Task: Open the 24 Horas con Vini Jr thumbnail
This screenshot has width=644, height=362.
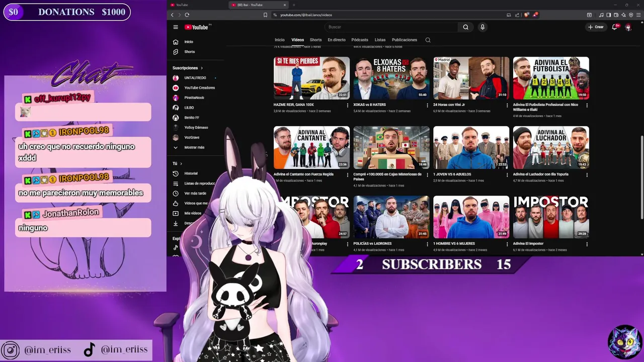Action: (x=471, y=78)
